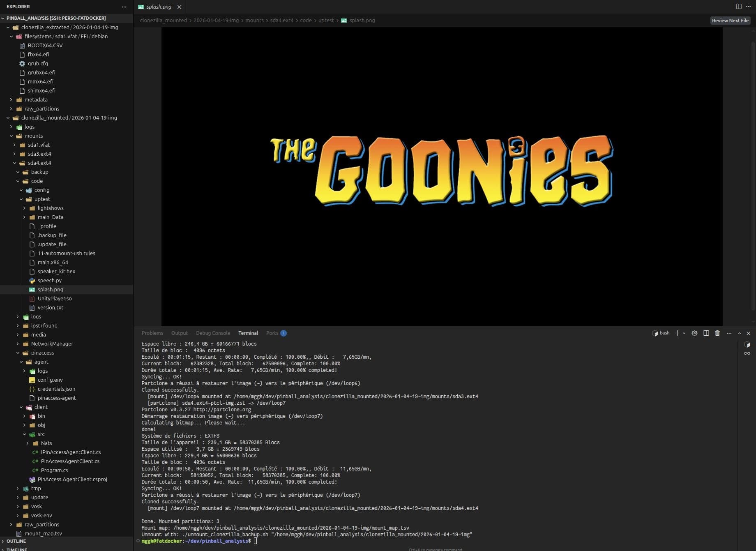Select the bash terminal in the side list
The height and width of the screenshot is (551, 756).
click(x=747, y=344)
